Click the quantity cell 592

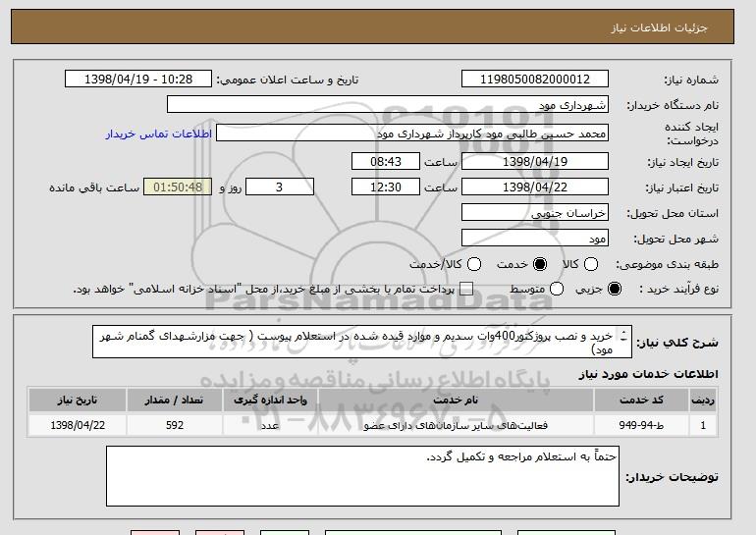[x=174, y=425]
